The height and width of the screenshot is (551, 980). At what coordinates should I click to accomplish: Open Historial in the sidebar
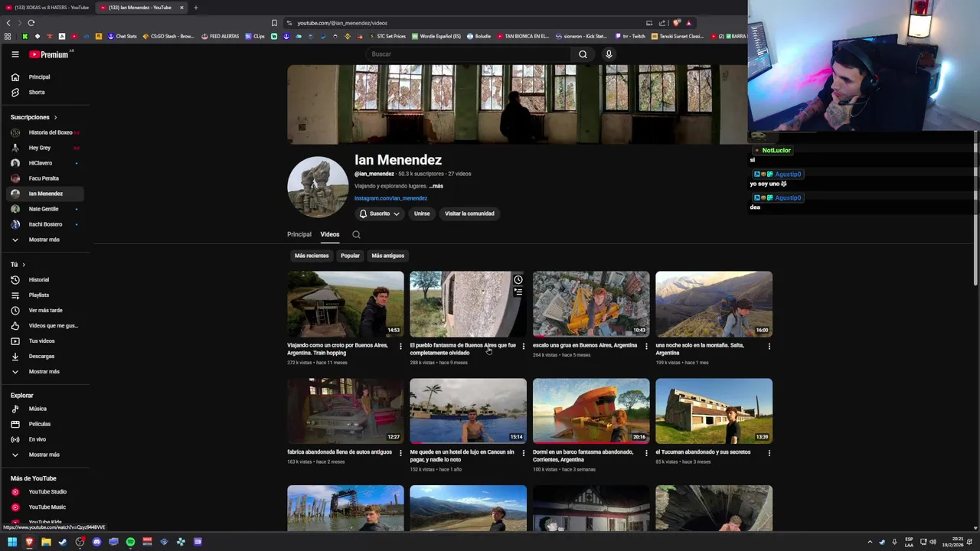click(x=45, y=280)
